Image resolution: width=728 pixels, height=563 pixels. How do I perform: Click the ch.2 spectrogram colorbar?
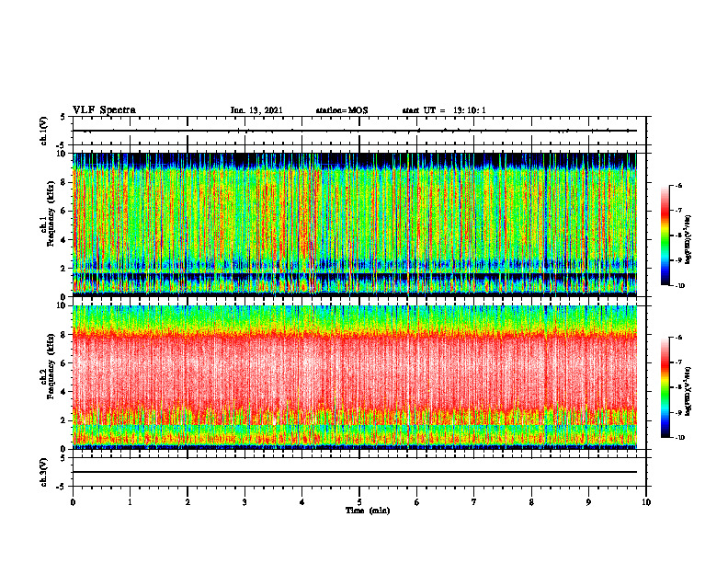(665, 387)
